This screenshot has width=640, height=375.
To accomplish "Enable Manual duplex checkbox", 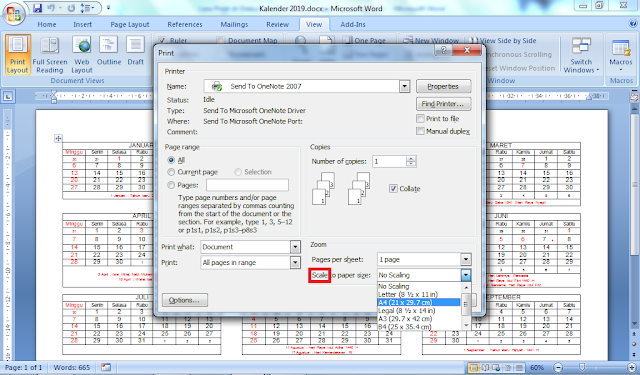I will tap(420, 131).
